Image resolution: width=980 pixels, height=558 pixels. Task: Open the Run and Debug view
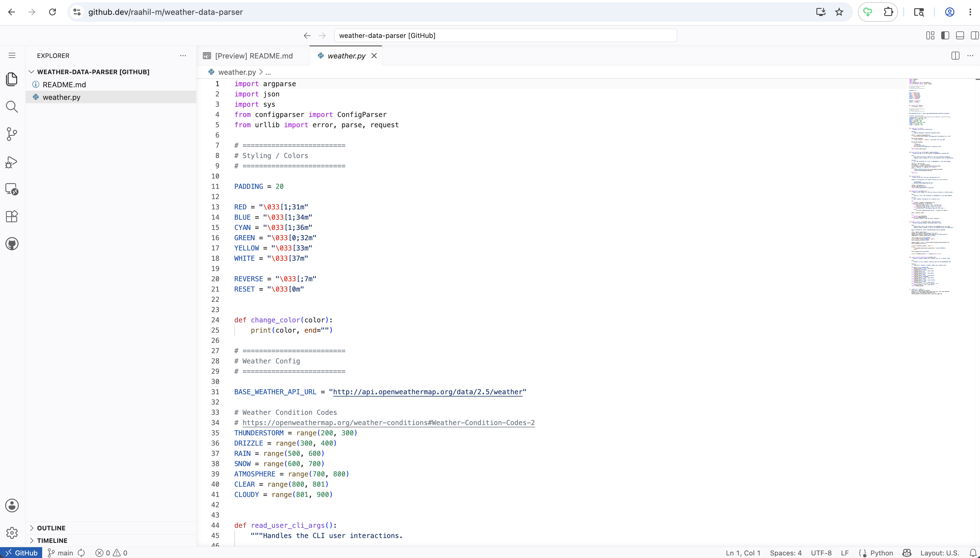[12, 162]
